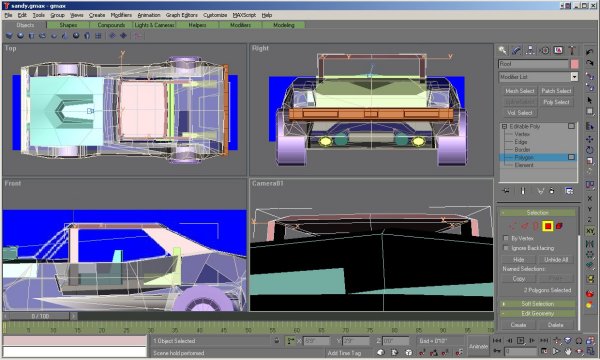
Task: Click the Configure Modifier Sets icon
Action: 569,191
